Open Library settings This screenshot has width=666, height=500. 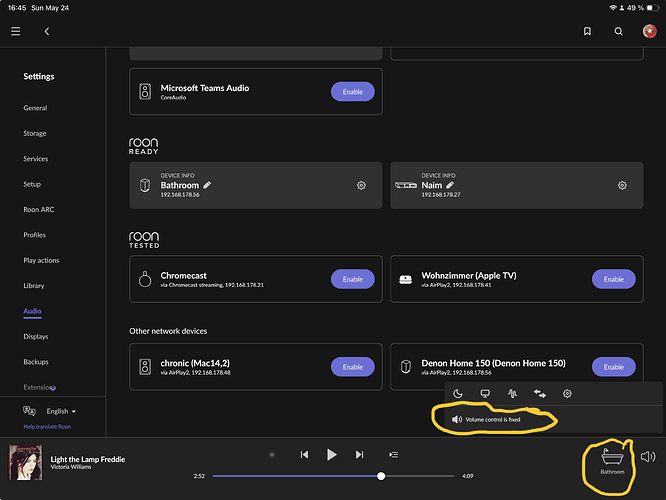[x=34, y=285]
